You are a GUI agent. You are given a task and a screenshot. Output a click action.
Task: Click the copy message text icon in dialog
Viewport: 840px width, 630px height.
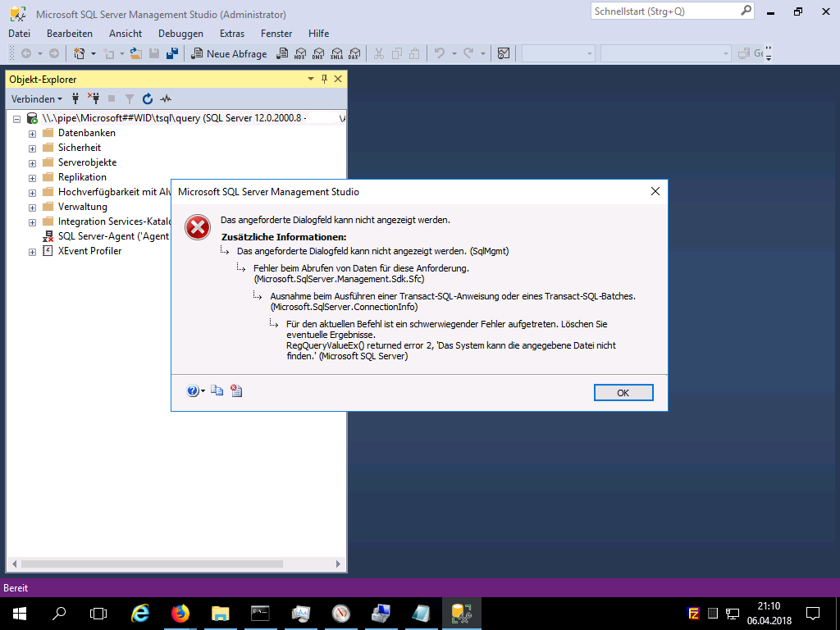(217, 391)
